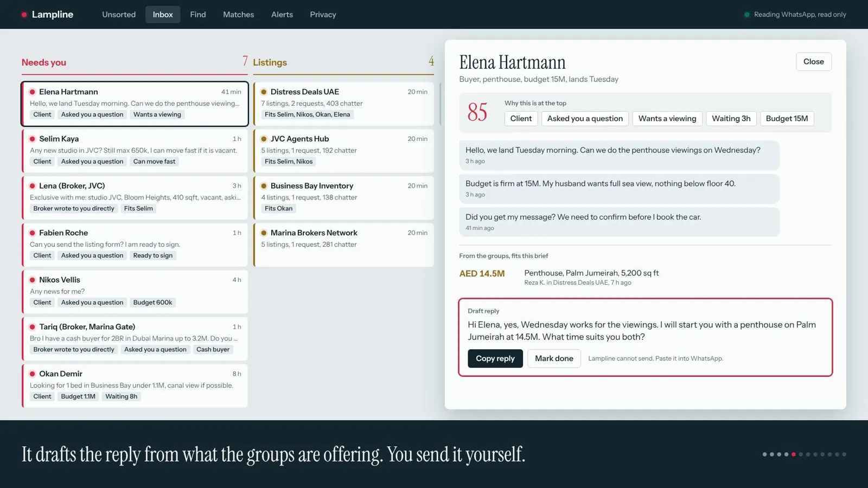This screenshot has width=868, height=488.
Task: Click the Lampline red logo dot
Action: (x=24, y=15)
